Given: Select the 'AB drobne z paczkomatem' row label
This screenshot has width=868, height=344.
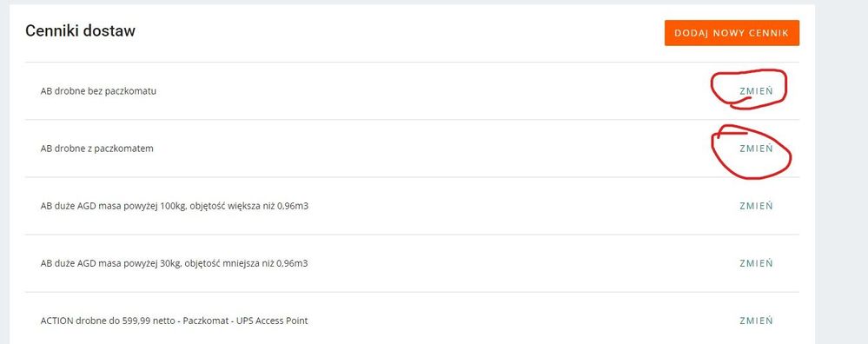Looking at the screenshot, I should [96, 149].
